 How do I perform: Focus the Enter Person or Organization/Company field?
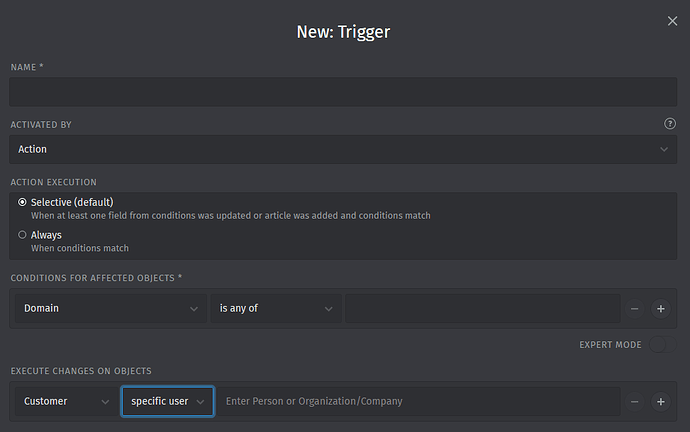pyautogui.click(x=418, y=401)
